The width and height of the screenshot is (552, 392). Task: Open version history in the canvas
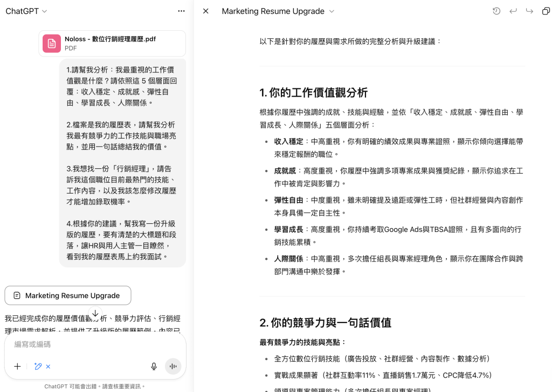coord(496,11)
